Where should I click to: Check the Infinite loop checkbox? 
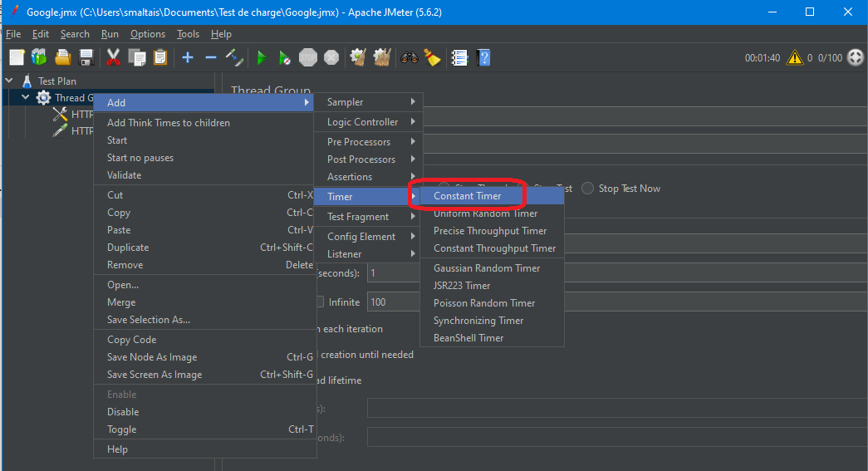pos(319,302)
